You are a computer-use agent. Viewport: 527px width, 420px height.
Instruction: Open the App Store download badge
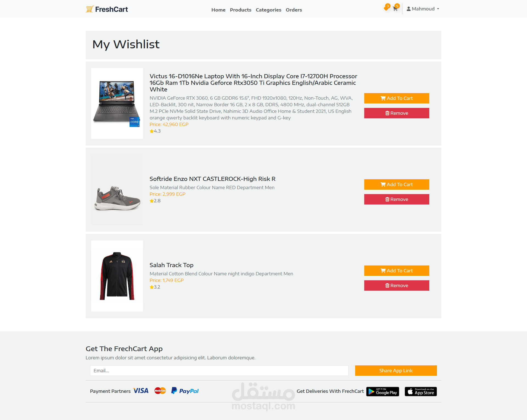(421, 391)
